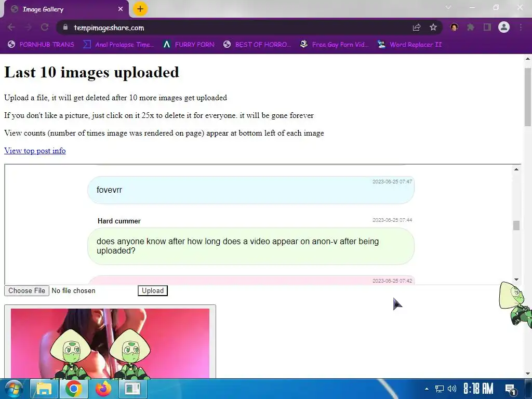Click the Choose File button
The image size is (532, 399).
27,291
